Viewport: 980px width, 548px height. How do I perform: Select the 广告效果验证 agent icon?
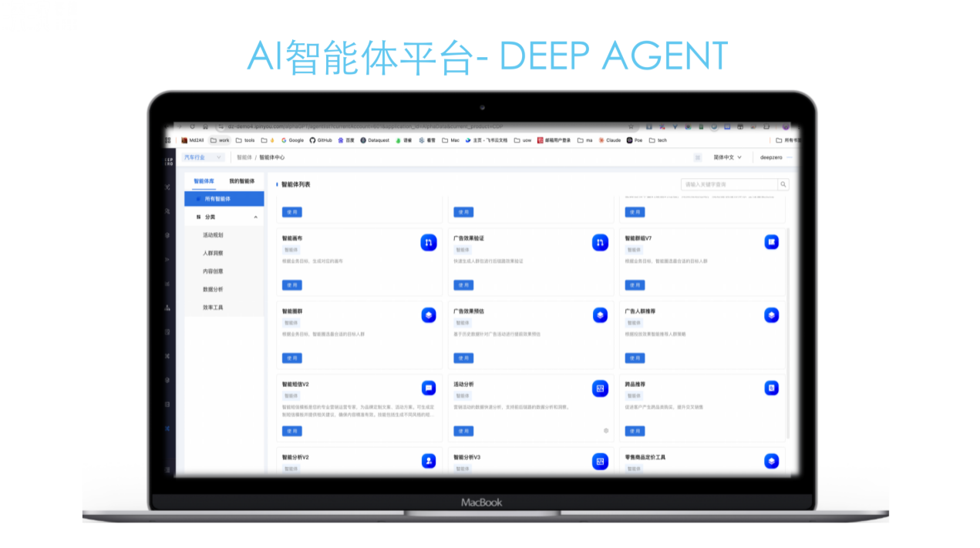click(600, 241)
